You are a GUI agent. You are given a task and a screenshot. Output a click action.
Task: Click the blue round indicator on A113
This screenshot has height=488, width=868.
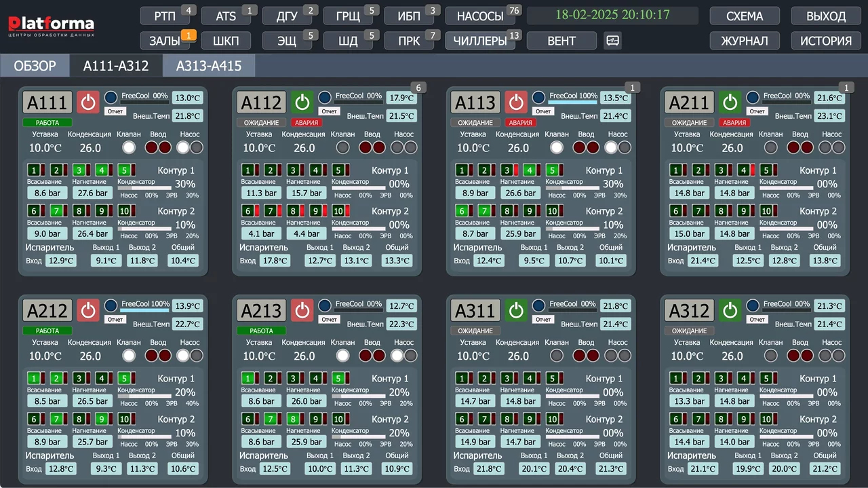point(539,98)
